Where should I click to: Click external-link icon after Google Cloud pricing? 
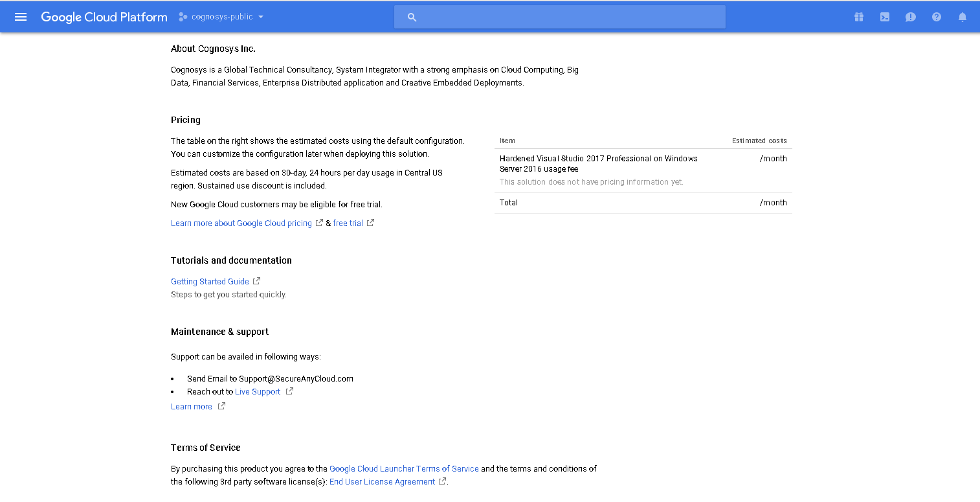pos(319,223)
